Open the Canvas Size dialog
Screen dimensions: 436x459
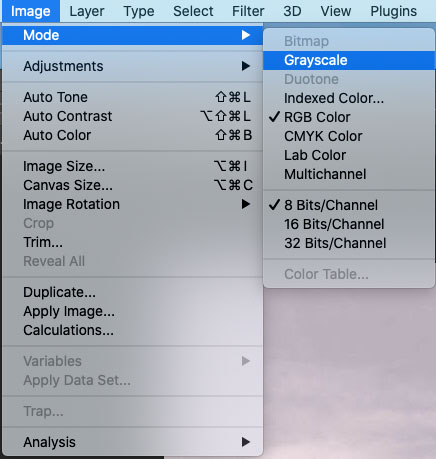tap(132, 185)
